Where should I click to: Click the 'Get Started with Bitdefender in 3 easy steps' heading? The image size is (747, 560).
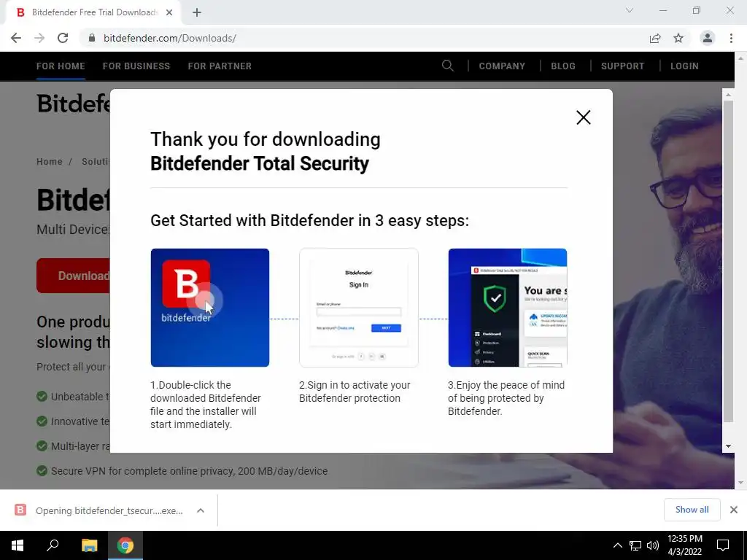[x=309, y=220]
